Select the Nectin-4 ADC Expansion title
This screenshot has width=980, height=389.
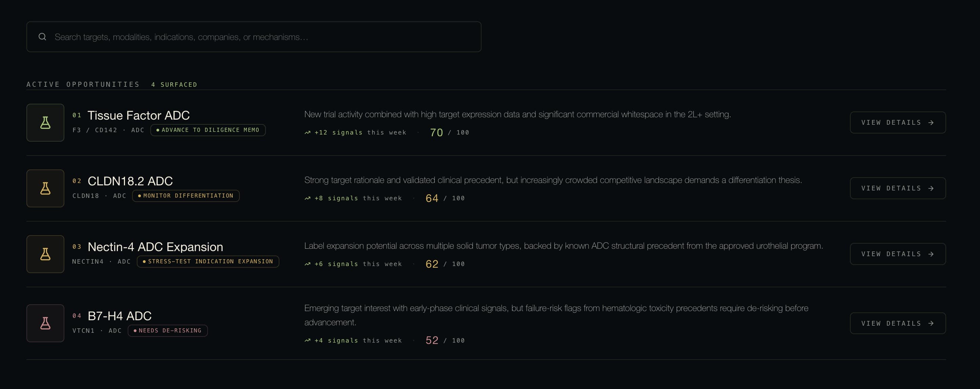click(x=155, y=247)
